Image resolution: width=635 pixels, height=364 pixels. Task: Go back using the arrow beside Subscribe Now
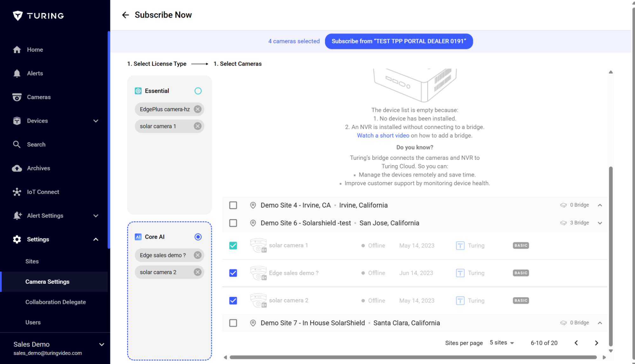click(125, 15)
